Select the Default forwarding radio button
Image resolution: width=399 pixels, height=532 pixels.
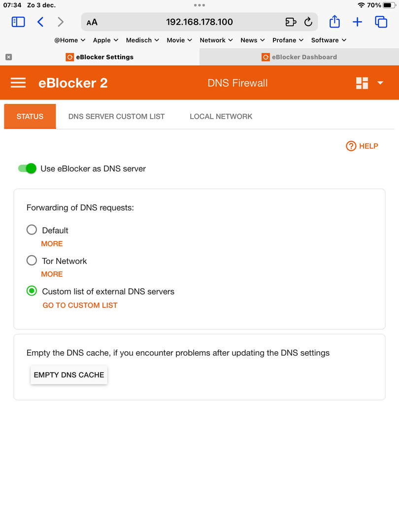click(32, 230)
